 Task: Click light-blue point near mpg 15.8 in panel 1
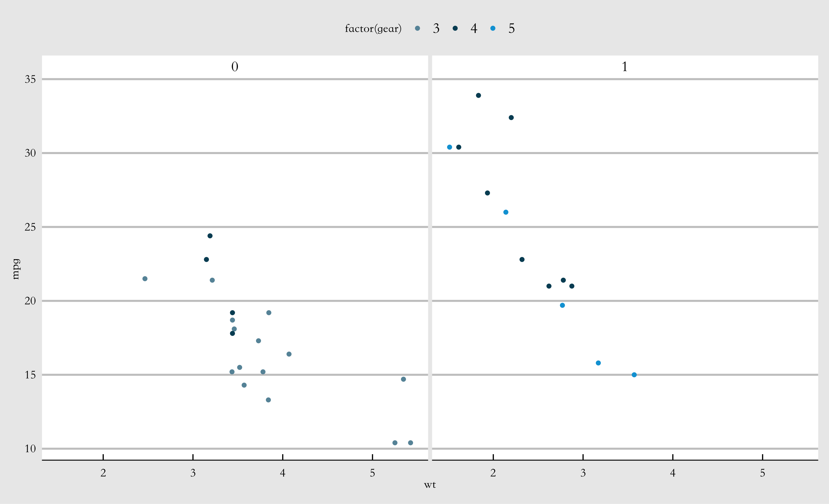coord(598,363)
